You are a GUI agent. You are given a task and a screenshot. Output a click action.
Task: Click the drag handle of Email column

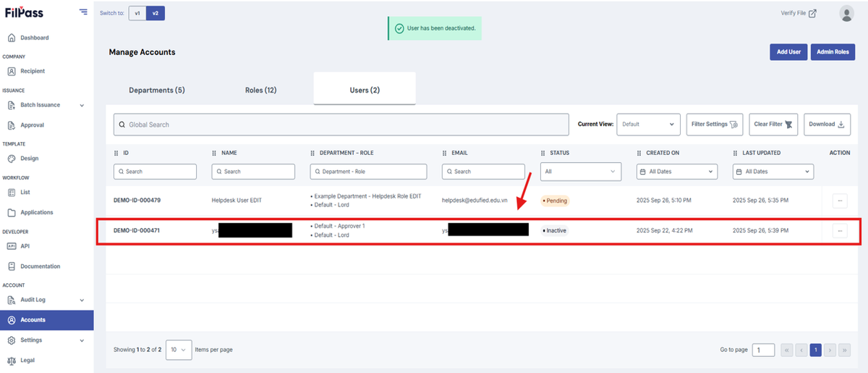pyautogui.click(x=444, y=153)
